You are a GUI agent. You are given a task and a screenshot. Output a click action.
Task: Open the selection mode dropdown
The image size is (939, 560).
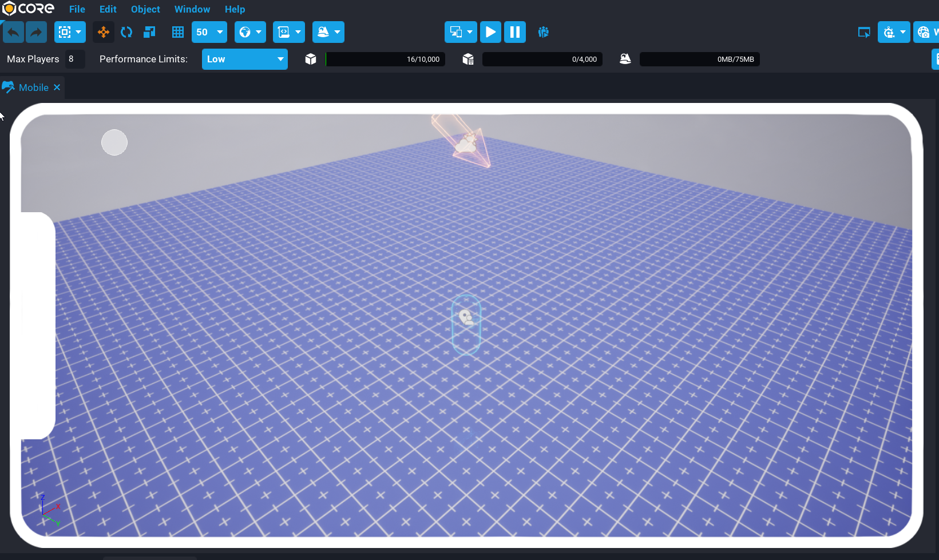coord(70,32)
